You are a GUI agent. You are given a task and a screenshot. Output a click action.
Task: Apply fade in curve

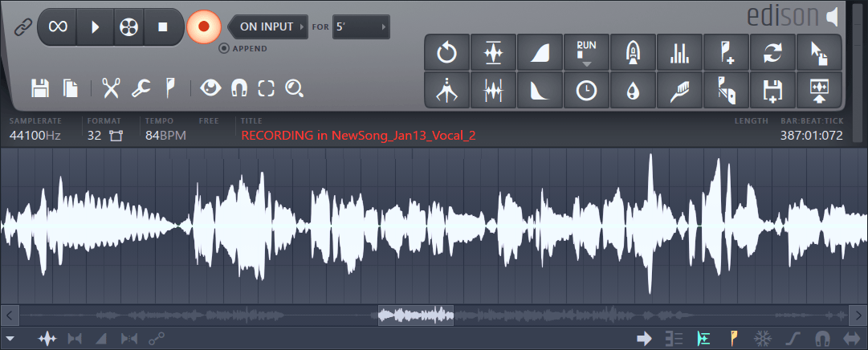coord(540,53)
